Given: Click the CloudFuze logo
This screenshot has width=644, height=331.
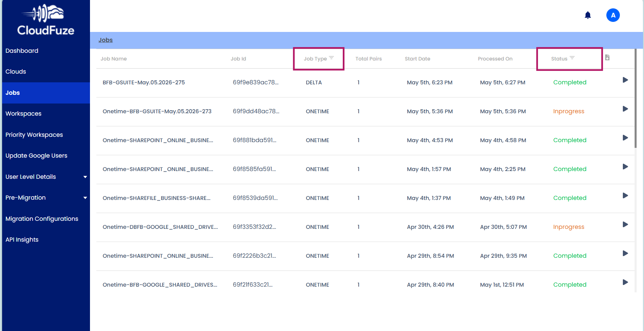Looking at the screenshot, I should coord(46,19).
